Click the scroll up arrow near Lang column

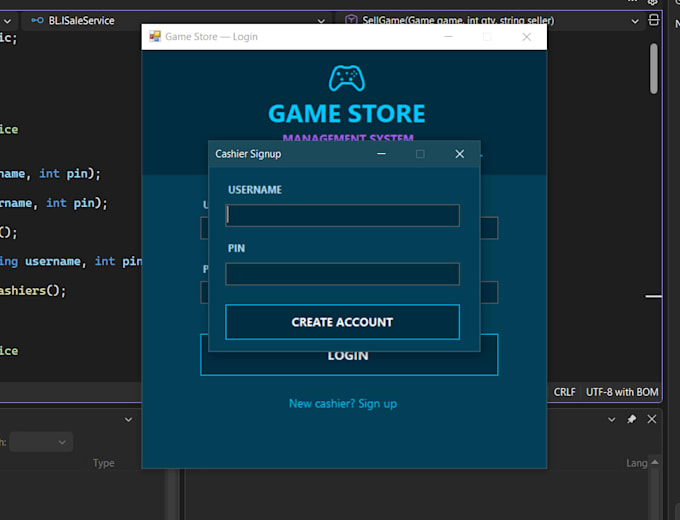click(x=655, y=462)
